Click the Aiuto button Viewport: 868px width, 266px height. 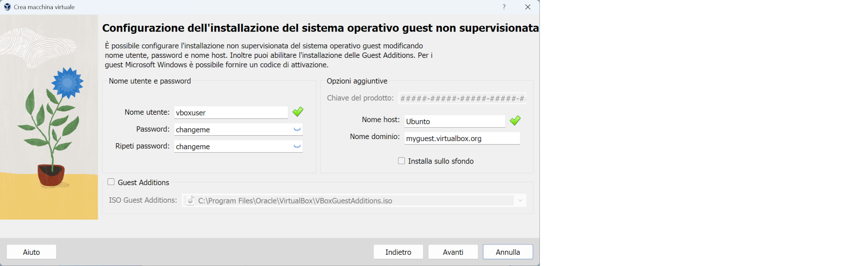pyautogui.click(x=31, y=252)
